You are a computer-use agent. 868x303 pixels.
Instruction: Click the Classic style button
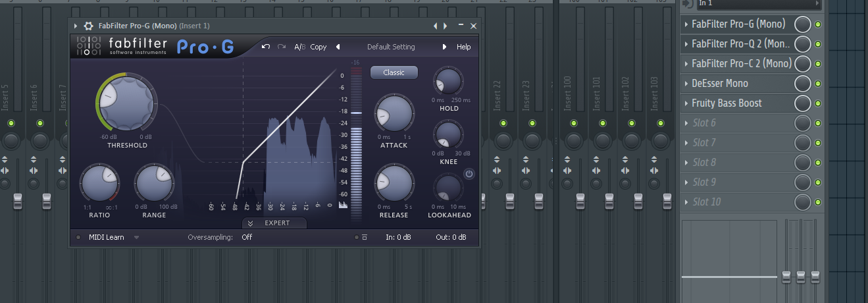tap(394, 72)
